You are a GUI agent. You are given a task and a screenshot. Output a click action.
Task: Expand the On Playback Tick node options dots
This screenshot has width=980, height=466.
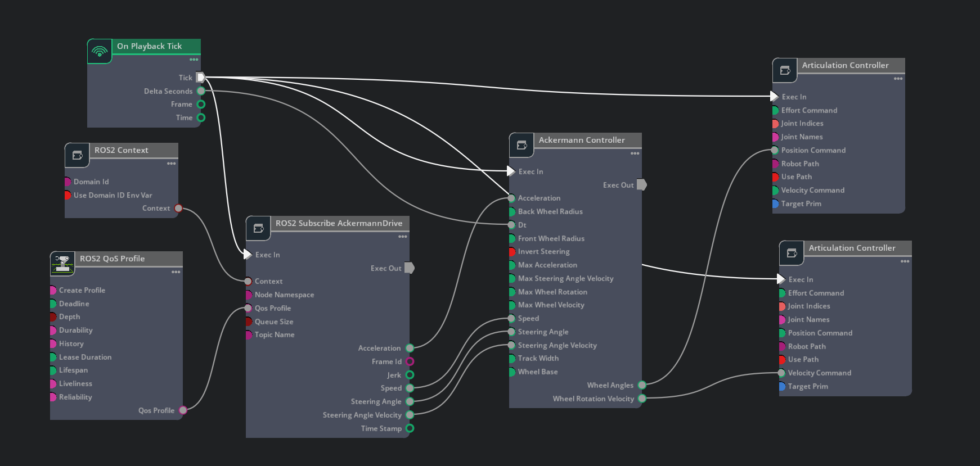pyautogui.click(x=194, y=60)
